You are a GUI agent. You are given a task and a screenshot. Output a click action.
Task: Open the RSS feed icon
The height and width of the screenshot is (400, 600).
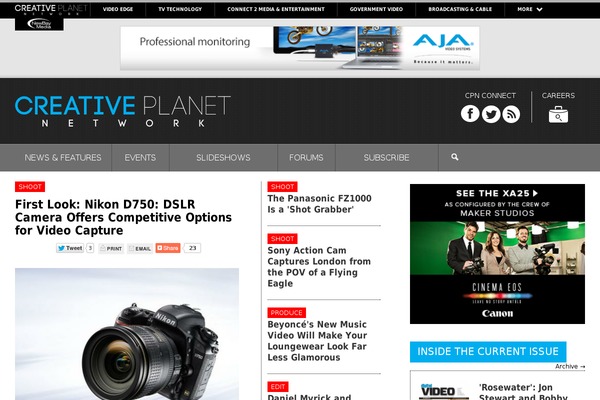(511, 114)
